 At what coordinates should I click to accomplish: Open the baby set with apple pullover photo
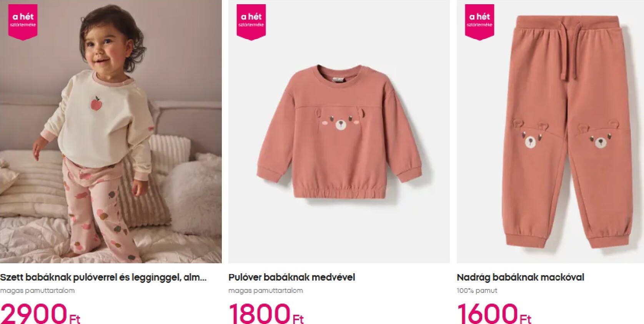click(111, 131)
